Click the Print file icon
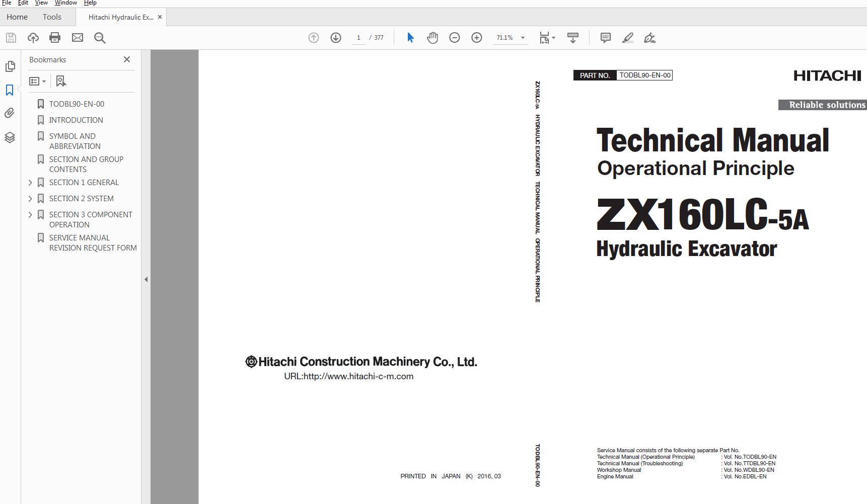The height and width of the screenshot is (504, 867). (55, 38)
